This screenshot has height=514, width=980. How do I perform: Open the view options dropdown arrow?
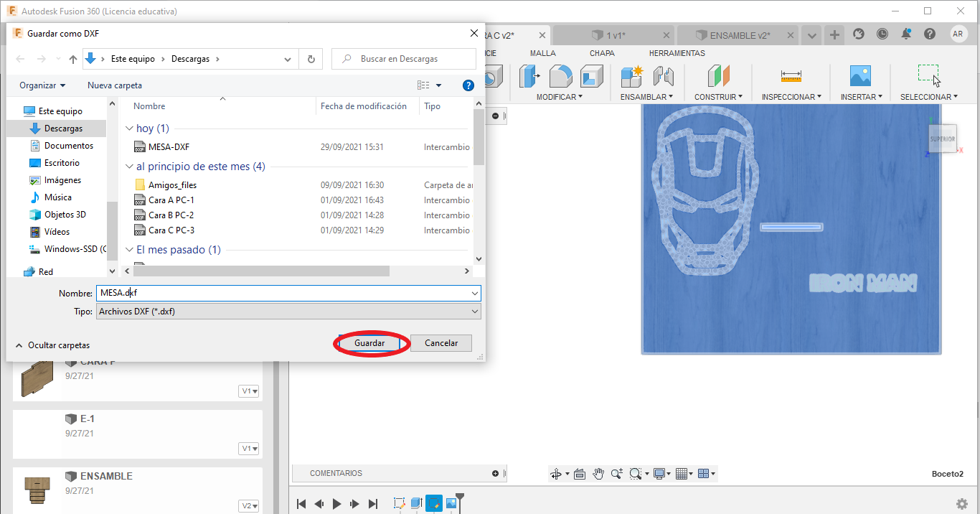tap(438, 85)
